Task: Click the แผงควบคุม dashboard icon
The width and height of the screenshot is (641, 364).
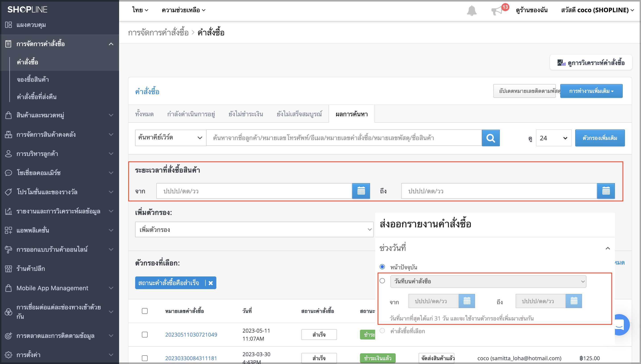Action: click(8, 25)
